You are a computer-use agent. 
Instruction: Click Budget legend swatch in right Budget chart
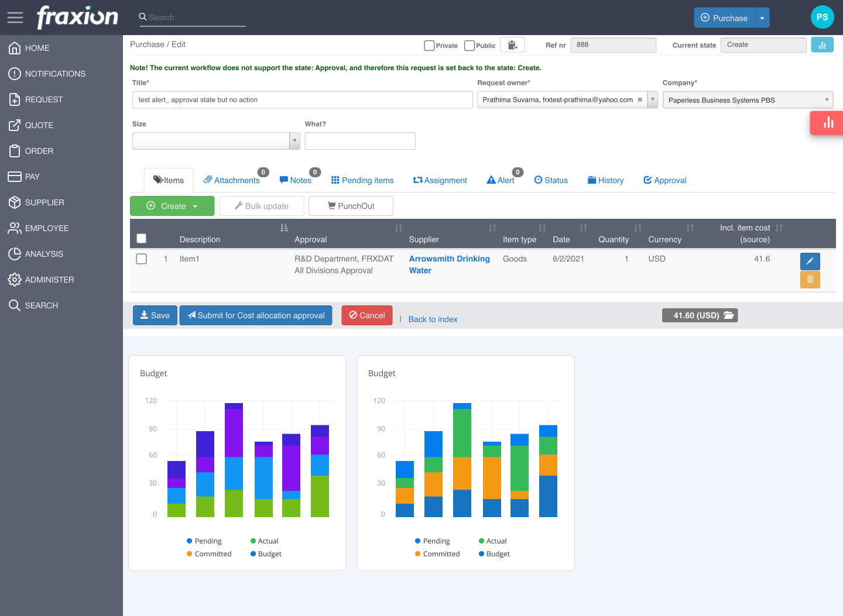coord(481,554)
